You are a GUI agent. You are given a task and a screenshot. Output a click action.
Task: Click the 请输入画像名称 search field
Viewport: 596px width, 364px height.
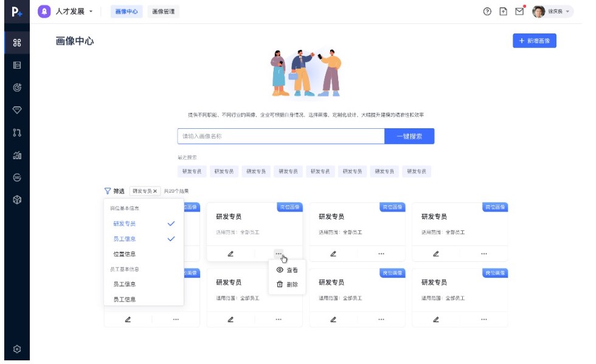point(280,136)
